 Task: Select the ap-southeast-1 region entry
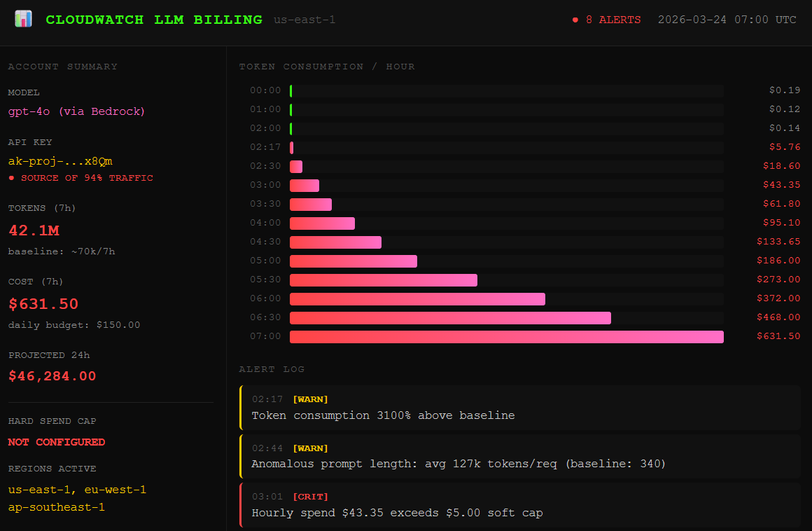(57, 507)
